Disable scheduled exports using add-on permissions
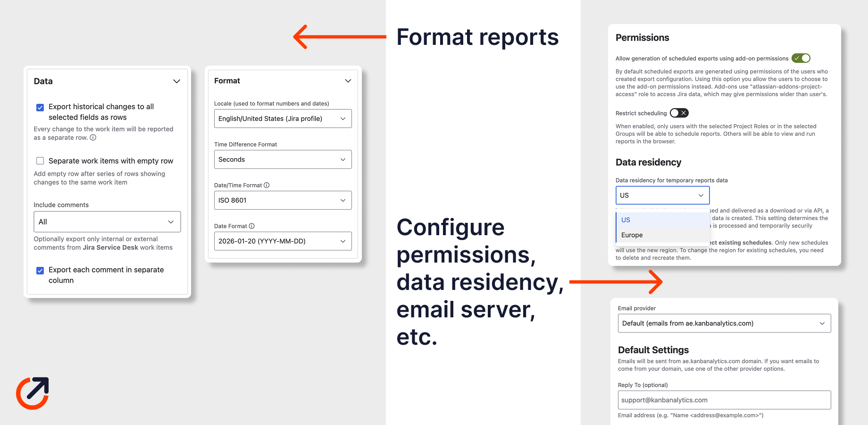868x425 pixels. pos(801,58)
